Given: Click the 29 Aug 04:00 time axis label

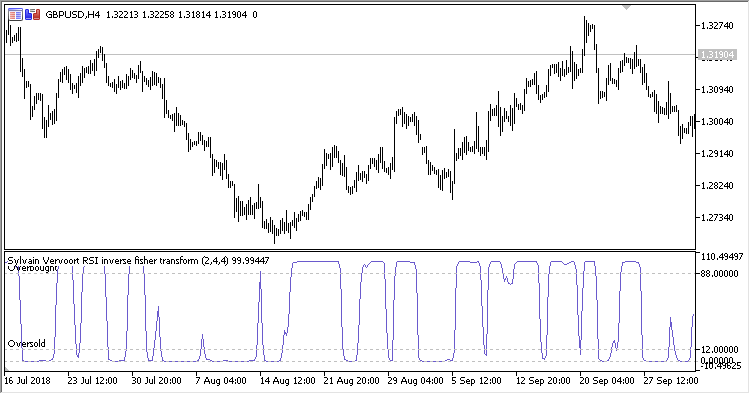Looking at the screenshot, I should (x=415, y=381).
